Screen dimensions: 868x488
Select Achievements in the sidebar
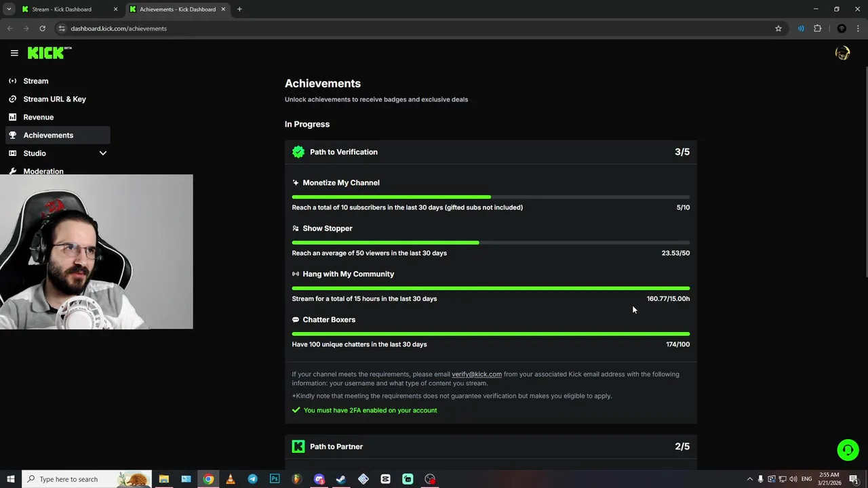58,135
